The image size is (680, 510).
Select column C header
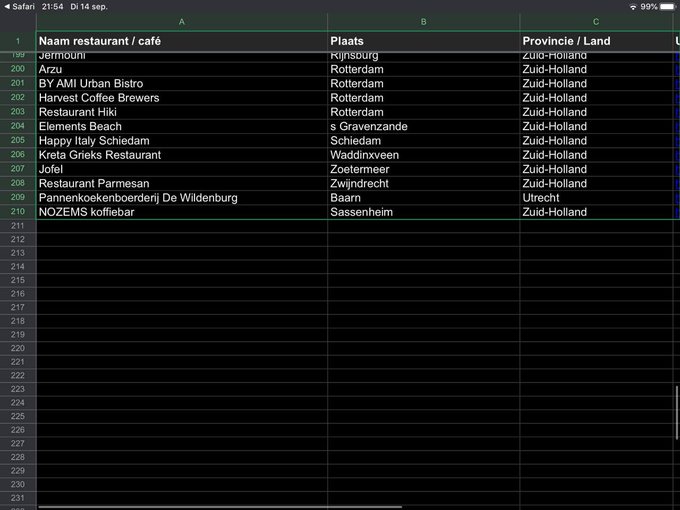pos(596,22)
